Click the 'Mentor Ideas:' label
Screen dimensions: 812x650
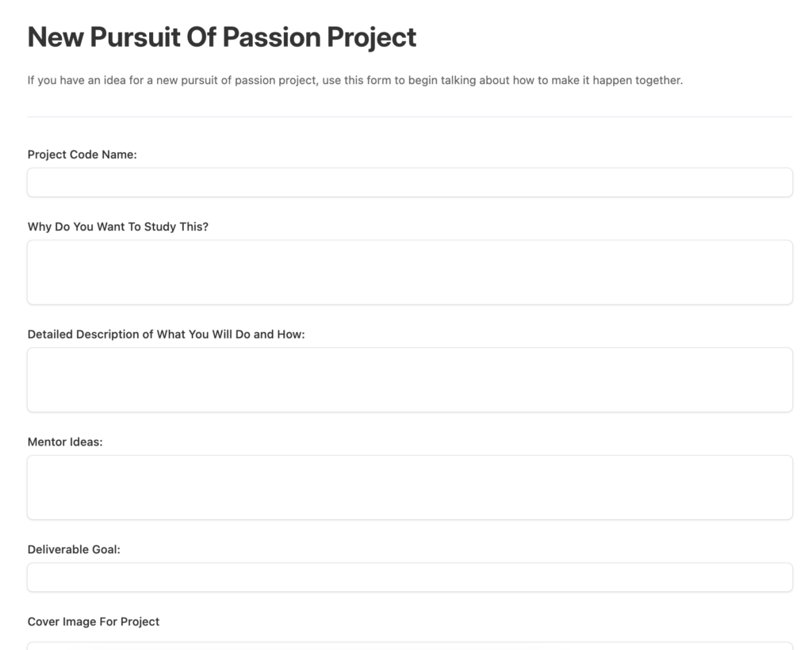[65, 442]
